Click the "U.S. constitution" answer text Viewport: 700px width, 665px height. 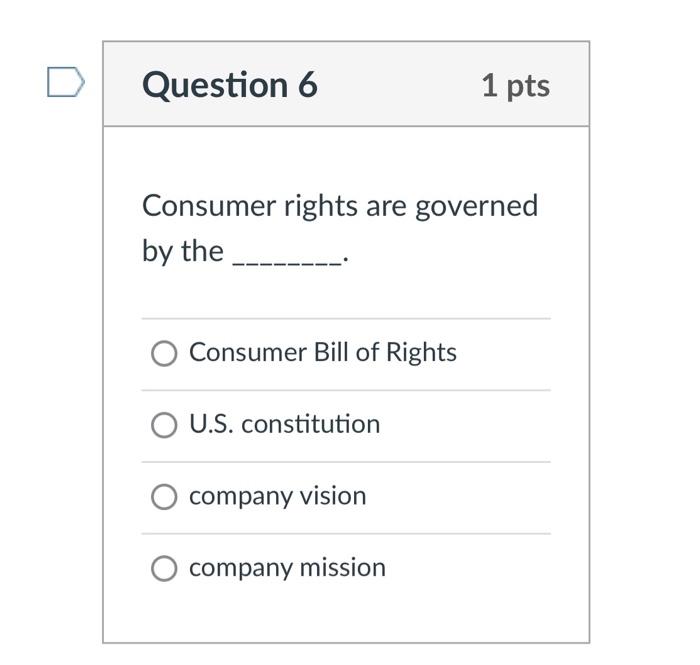point(284,424)
